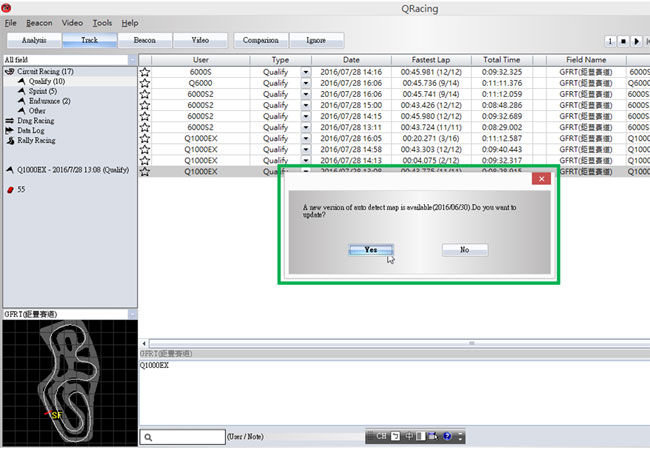Viewport: 650px width, 450px height.
Task: Start playback with play arrow button
Action: coord(637,41)
